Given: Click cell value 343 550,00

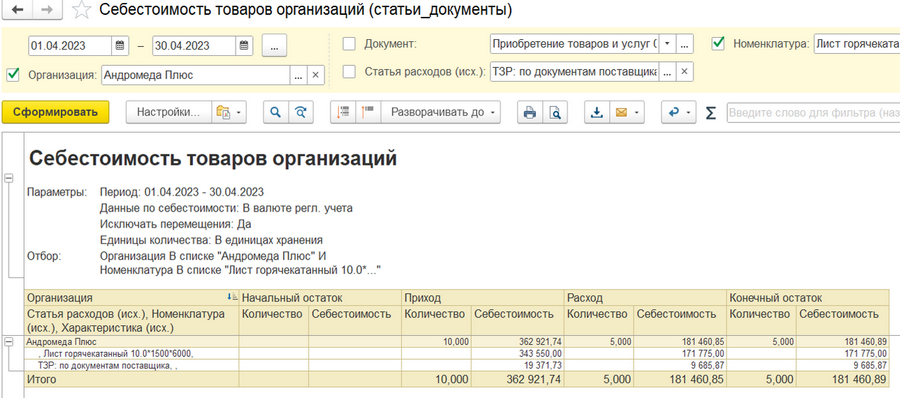Looking at the screenshot, I should coord(544,353).
